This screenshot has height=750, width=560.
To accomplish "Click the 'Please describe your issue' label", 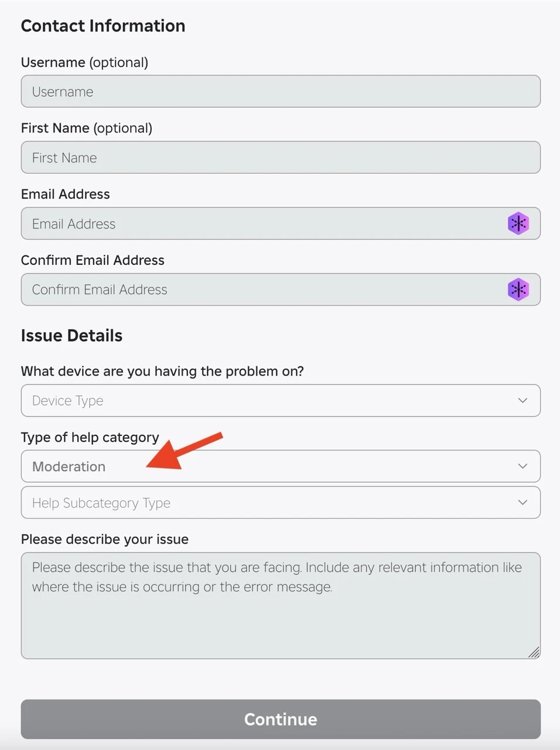I will point(105,539).
